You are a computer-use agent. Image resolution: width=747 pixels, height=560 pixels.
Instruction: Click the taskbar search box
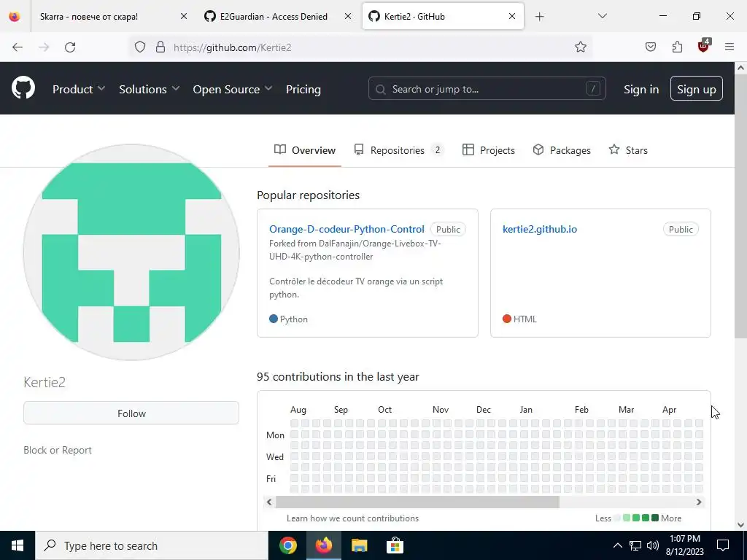click(152, 545)
